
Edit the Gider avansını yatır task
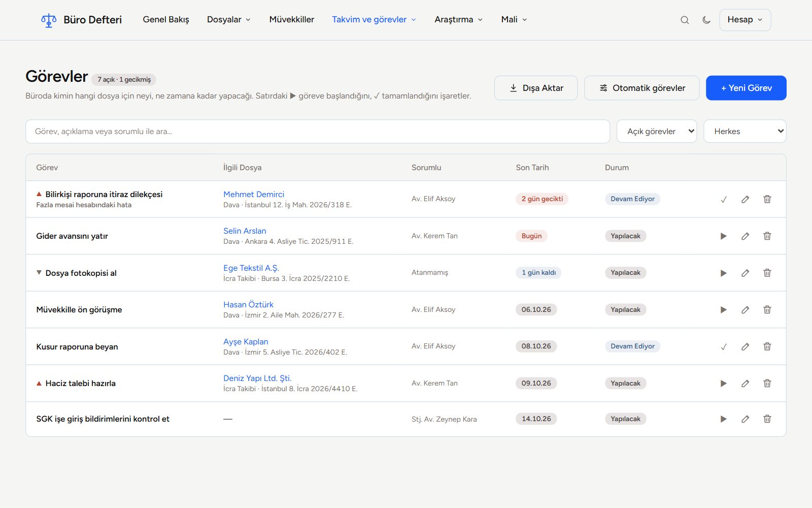tap(745, 236)
